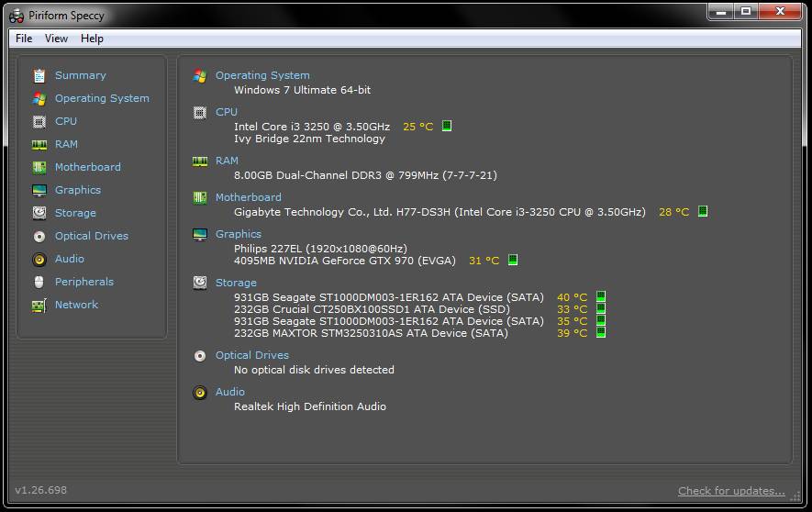Click the Storage heading link in main panel

(236, 283)
